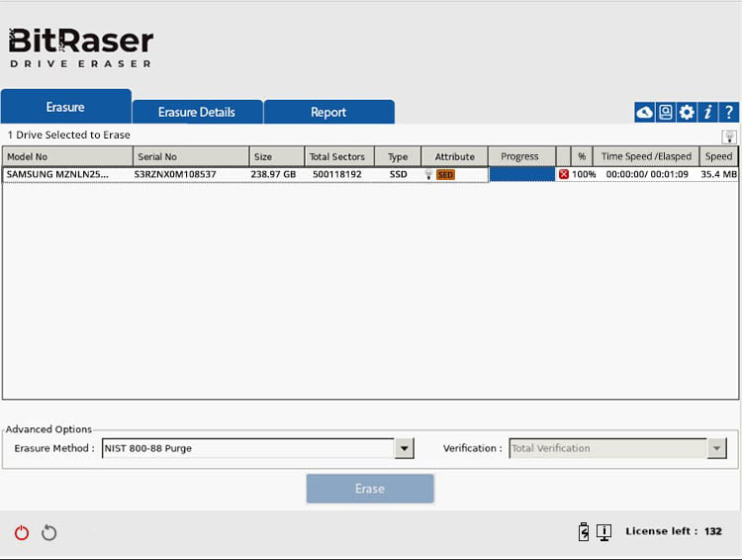
Task: Click the Total Sectors column header
Action: (x=339, y=156)
